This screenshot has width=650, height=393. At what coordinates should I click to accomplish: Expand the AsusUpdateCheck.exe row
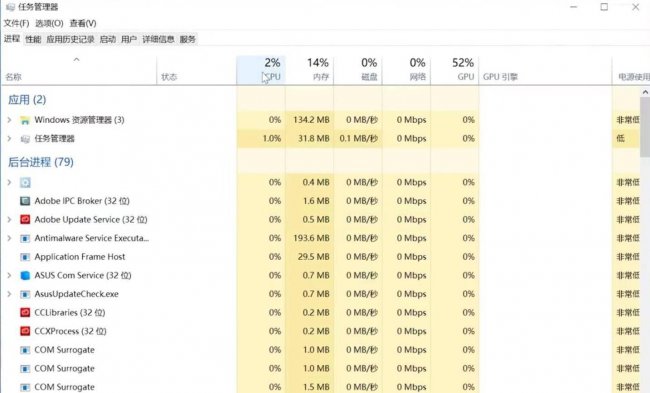click(x=9, y=294)
